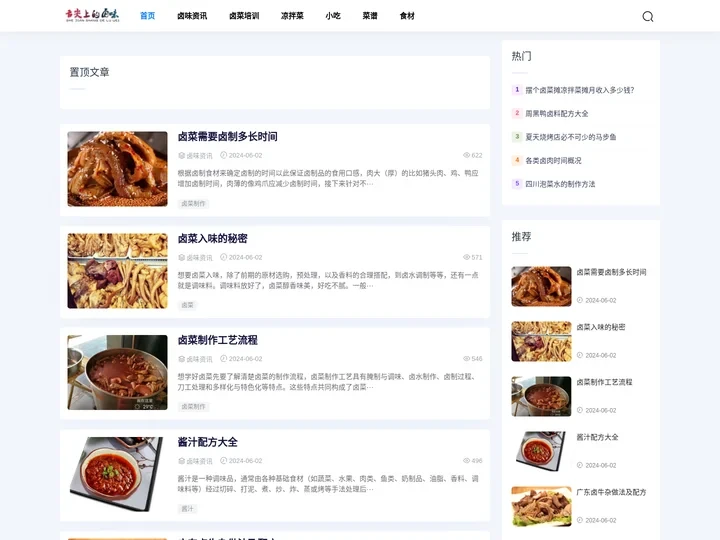Viewport: 720px width, 540px height.
Task: Click the 卤菜制作 tag under 卤菜制作工艺流程
Action: point(193,406)
